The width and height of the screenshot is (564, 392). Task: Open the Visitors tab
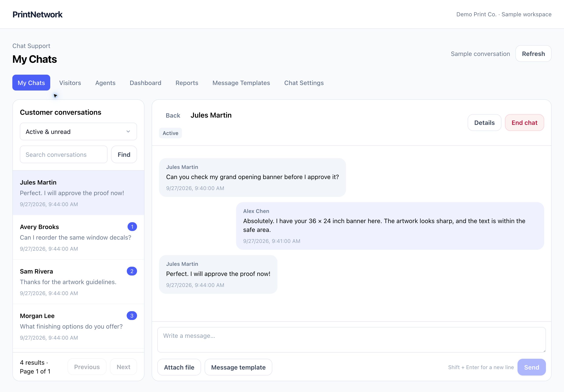(70, 83)
